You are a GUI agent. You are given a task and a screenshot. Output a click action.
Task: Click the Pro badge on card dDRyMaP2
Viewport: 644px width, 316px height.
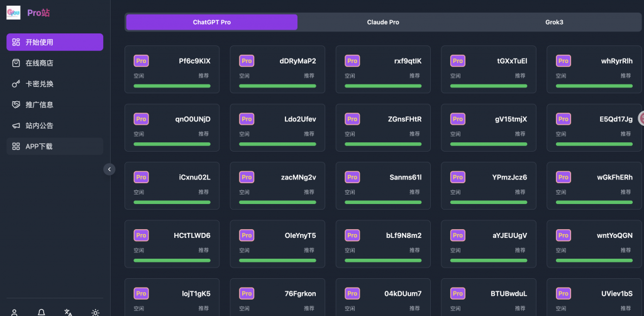tap(247, 61)
